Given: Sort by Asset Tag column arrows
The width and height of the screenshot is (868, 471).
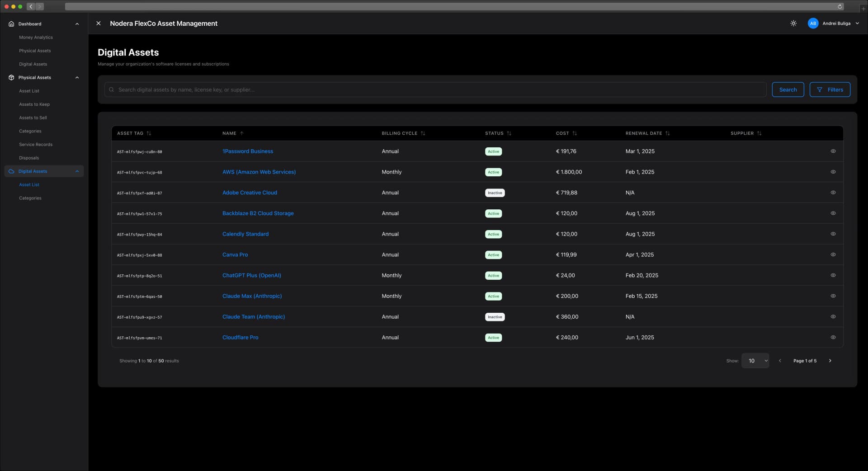Looking at the screenshot, I should pyautogui.click(x=149, y=133).
